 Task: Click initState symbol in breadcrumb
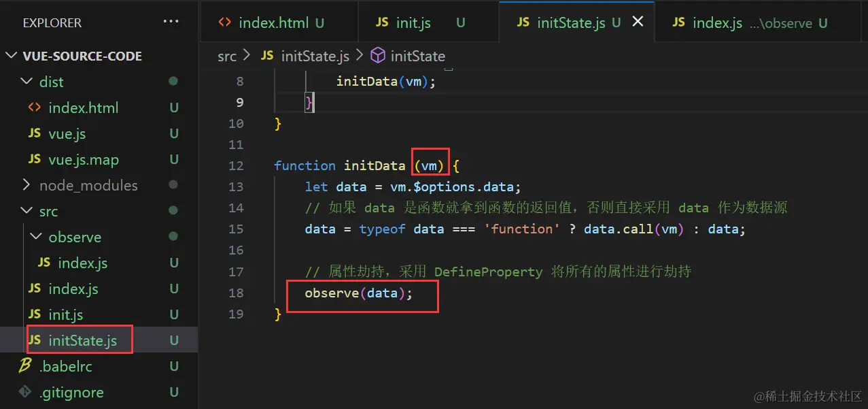[x=418, y=56]
